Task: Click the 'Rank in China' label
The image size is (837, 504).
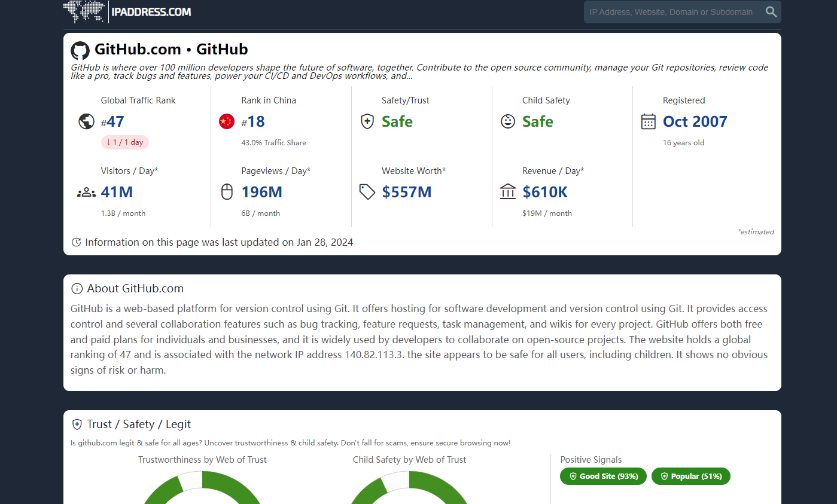Action: (269, 100)
